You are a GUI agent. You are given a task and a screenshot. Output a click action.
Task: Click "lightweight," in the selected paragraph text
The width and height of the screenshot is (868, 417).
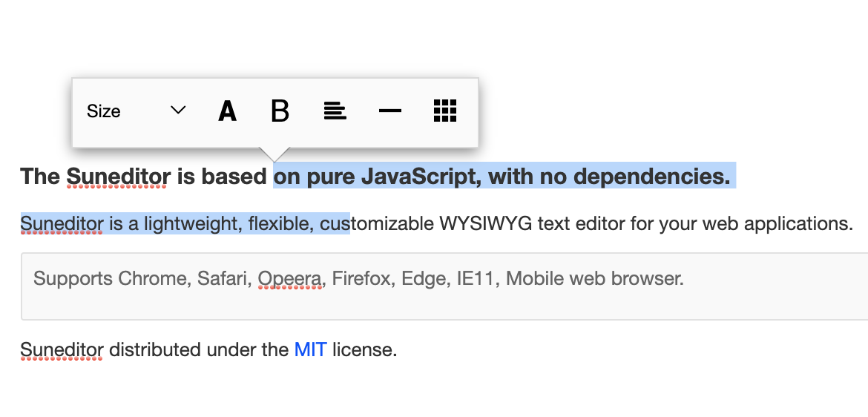185,223
